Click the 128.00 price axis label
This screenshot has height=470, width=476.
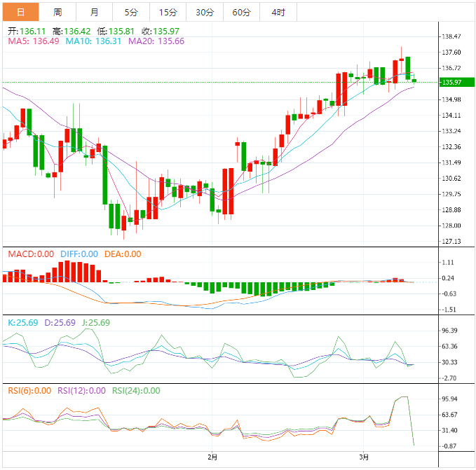(x=451, y=226)
